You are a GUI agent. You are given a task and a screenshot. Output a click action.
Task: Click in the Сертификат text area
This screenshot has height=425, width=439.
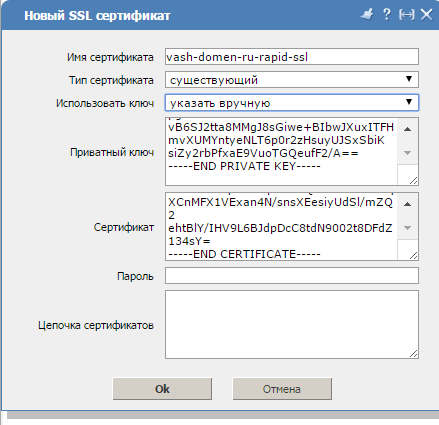[281, 226]
